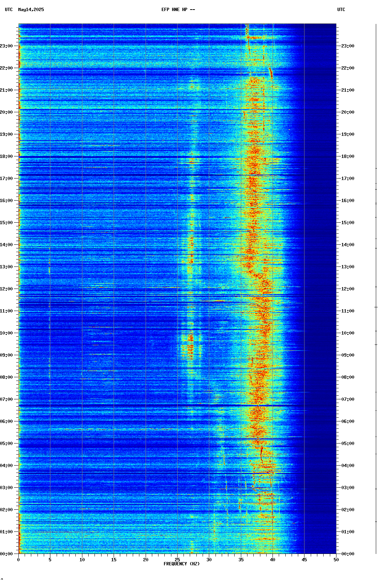Click 12:00 on the left time axis

[6, 289]
